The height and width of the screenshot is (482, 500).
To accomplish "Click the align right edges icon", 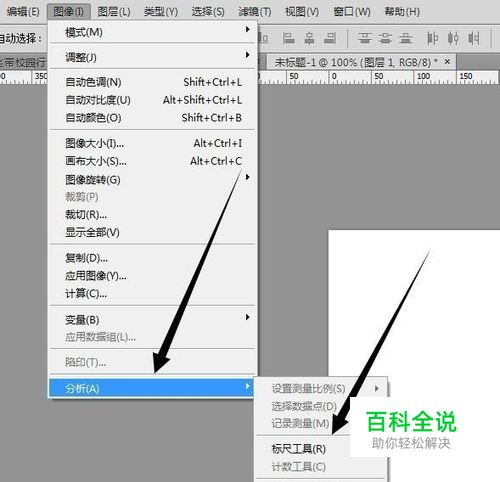I will (x=330, y=38).
